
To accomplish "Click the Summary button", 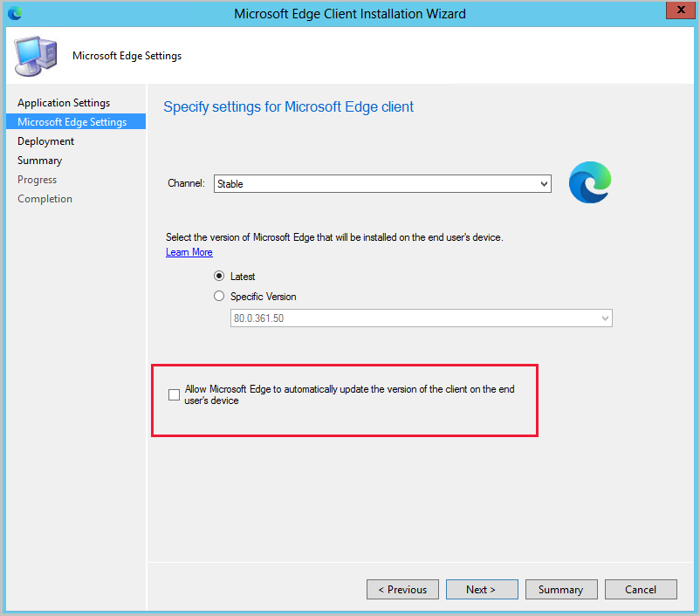I will click(561, 589).
